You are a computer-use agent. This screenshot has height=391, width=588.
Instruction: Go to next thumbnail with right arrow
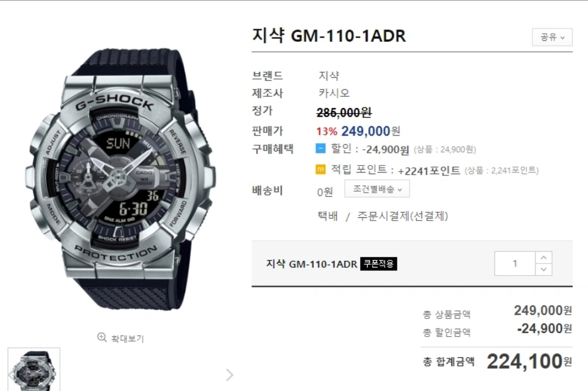click(x=229, y=375)
